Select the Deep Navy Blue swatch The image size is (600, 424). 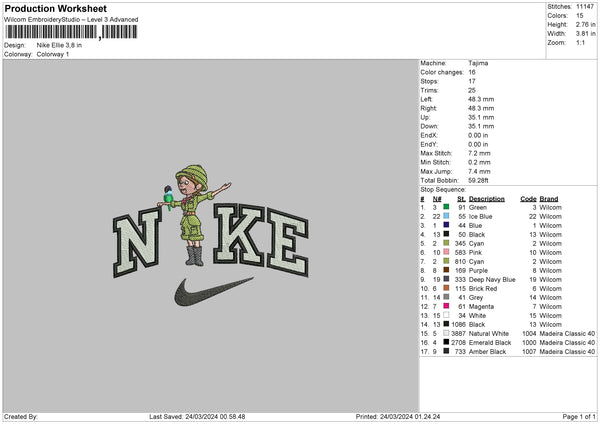[446, 279]
